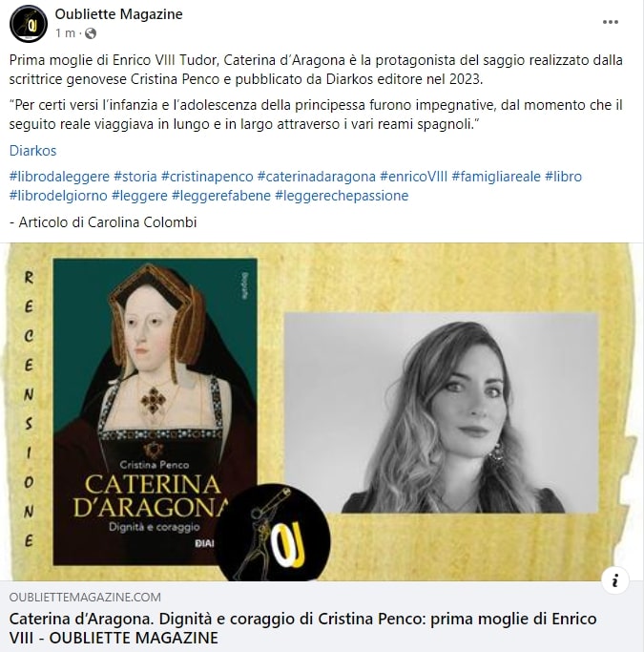The width and height of the screenshot is (644, 652).
Task: Open the three-dot post options menu
Action: click(610, 22)
